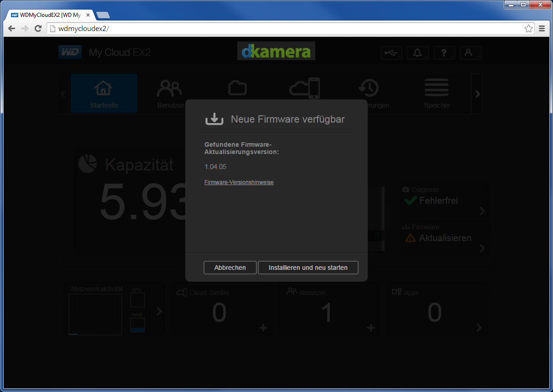This screenshot has height=392, width=553.
Task: Click Installieren und neu starten button
Action: pyautogui.click(x=308, y=268)
